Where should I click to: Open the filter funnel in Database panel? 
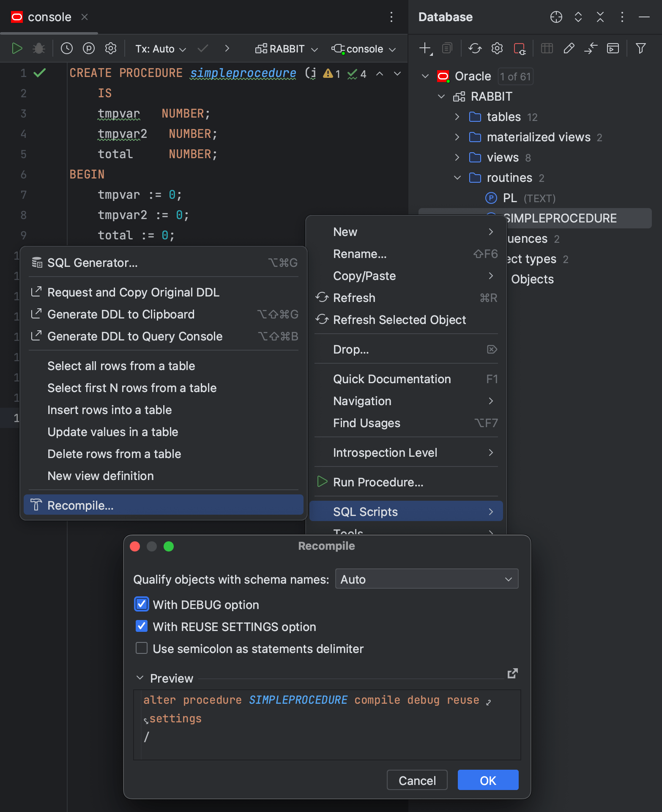point(640,49)
